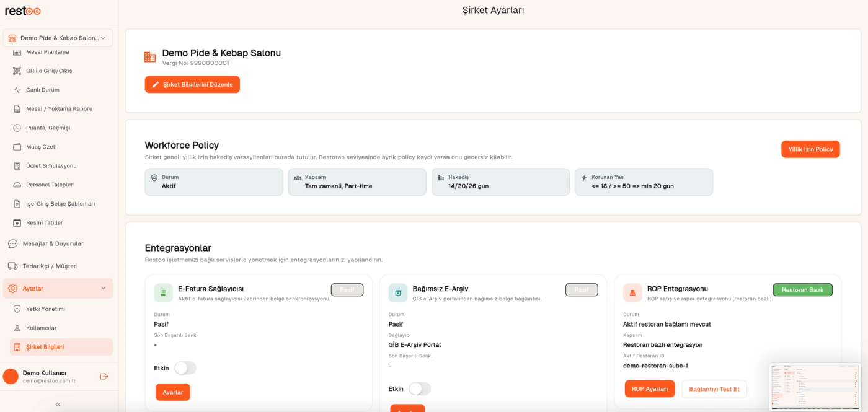Click Şirket Bilgilerini Düzenle button
Image resolution: width=868 pixels, height=412 pixels.
coord(192,84)
